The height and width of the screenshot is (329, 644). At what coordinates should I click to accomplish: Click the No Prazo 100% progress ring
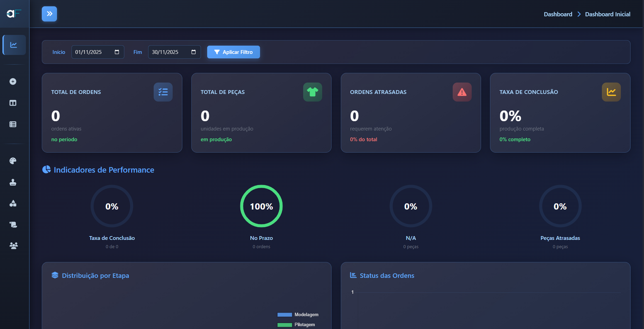[261, 206]
